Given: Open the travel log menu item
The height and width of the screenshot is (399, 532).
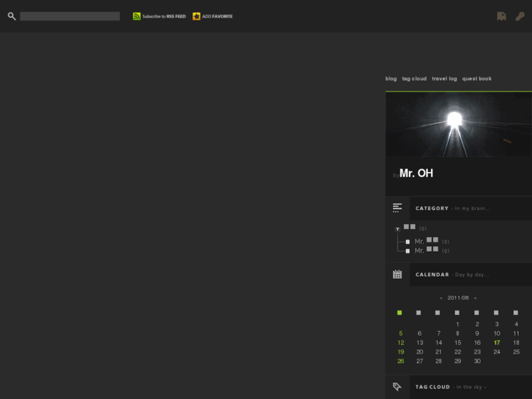Looking at the screenshot, I should tap(444, 79).
